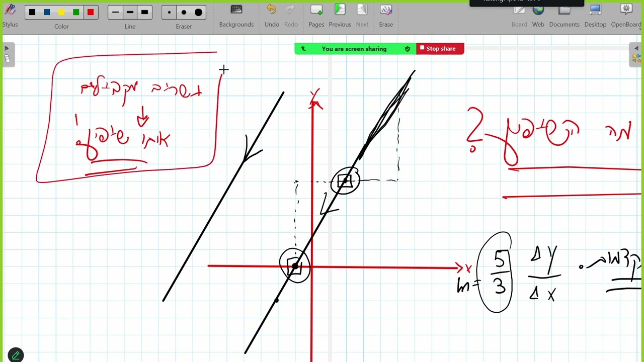Open the Stylus tool palette
Viewport: 644px width, 362px height.
click(x=10, y=15)
